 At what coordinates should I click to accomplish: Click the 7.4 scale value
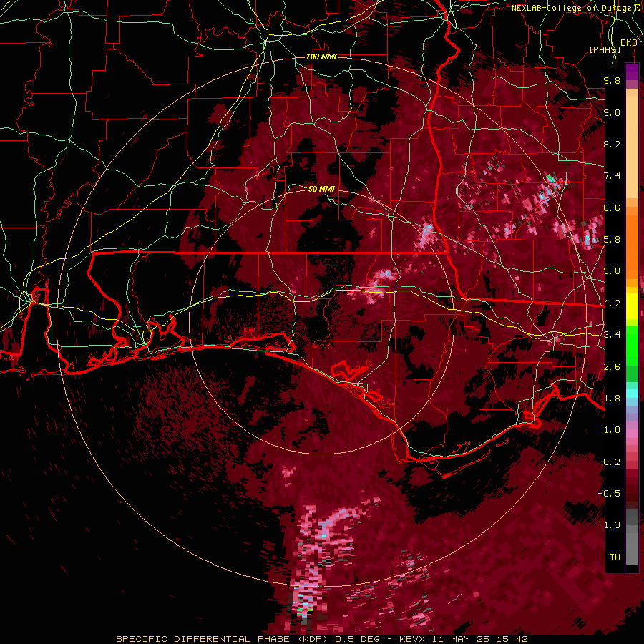[612, 176]
